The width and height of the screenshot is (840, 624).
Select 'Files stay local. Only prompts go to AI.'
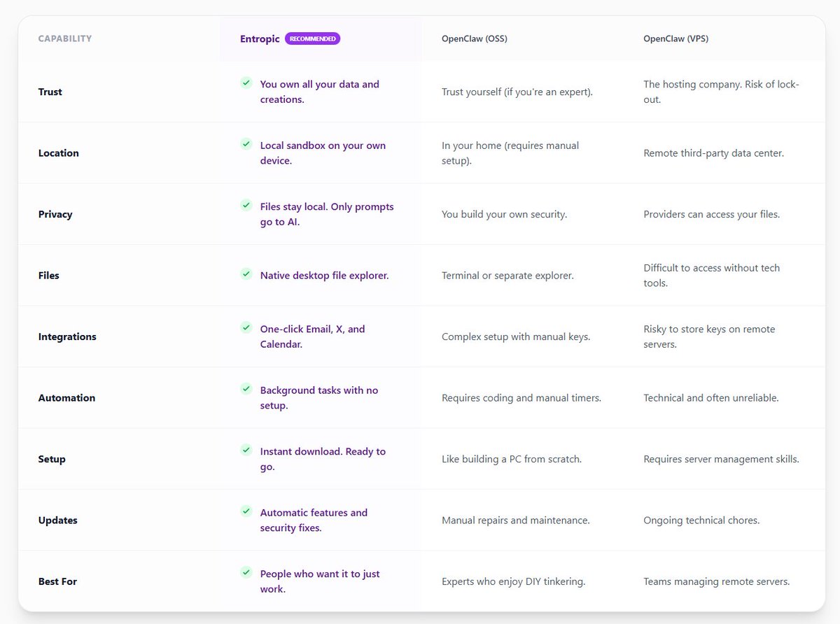327,214
